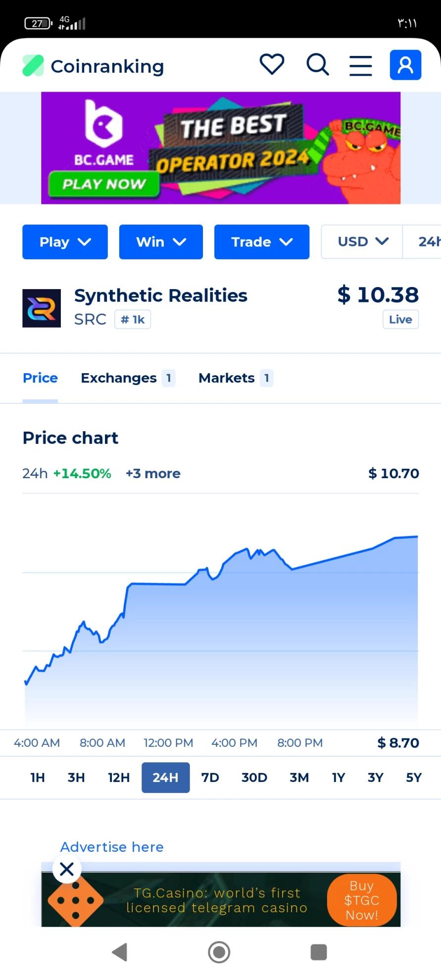Tap the Android back navigation button
The height and width of the screenshot is (980, 441).
pyautogui.click(x=120, y=952)
